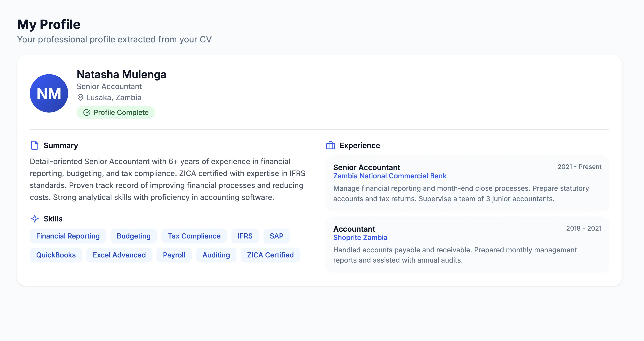Image resolution: width=644 pixels, height=341 pixels.
Task: Click the QuickBooks skill chip
Action: pos(56,255)
